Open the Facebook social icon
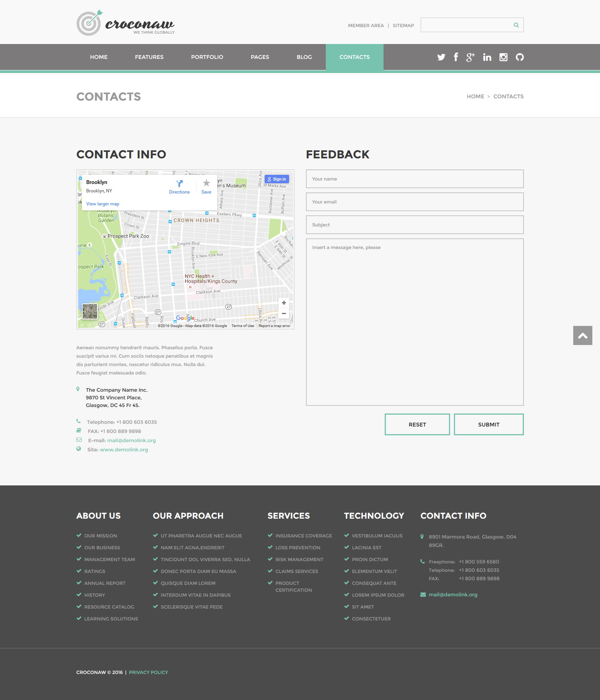This screenshot has width=600, height=700. click(456, 57)
